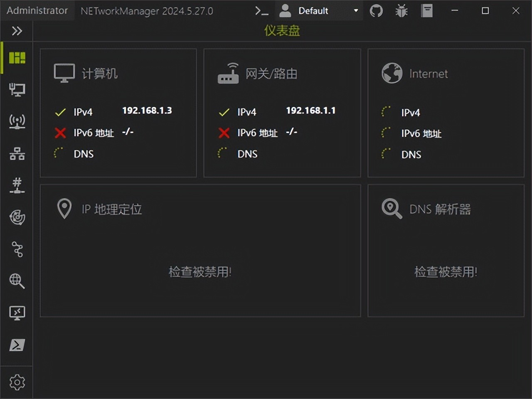This screenshot has height=399, width=532.
Task: Click the red X beside computer IPv6 地址
Action: (x=60, y=133)
